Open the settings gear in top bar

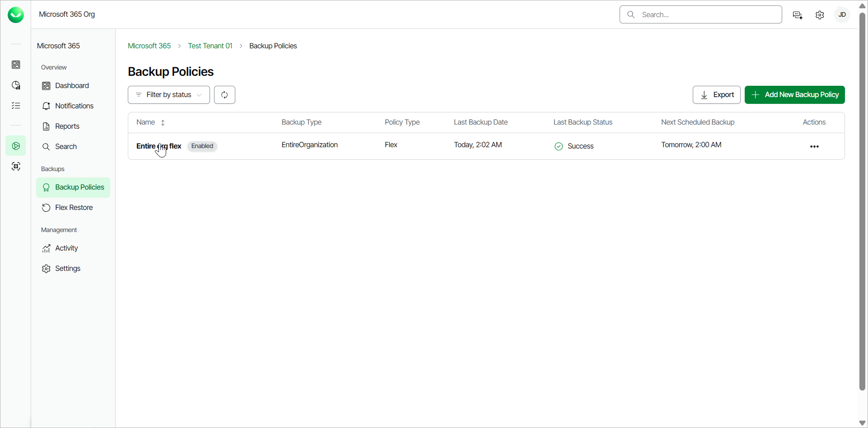point(820,15)
